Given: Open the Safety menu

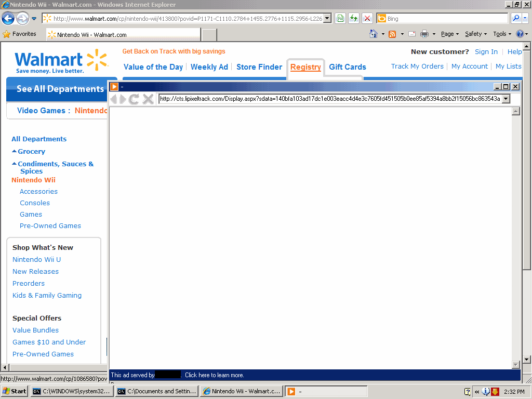Looking at the screenshot, I should [476, 34].
